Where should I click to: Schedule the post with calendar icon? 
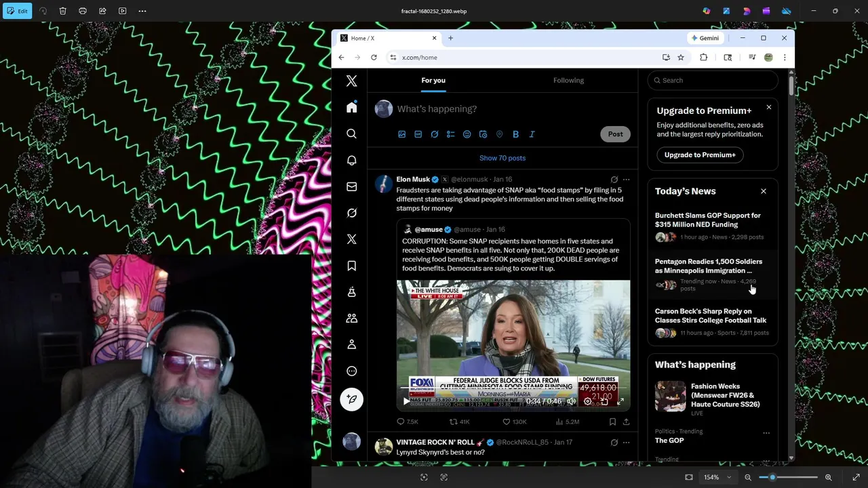[483, 134]
